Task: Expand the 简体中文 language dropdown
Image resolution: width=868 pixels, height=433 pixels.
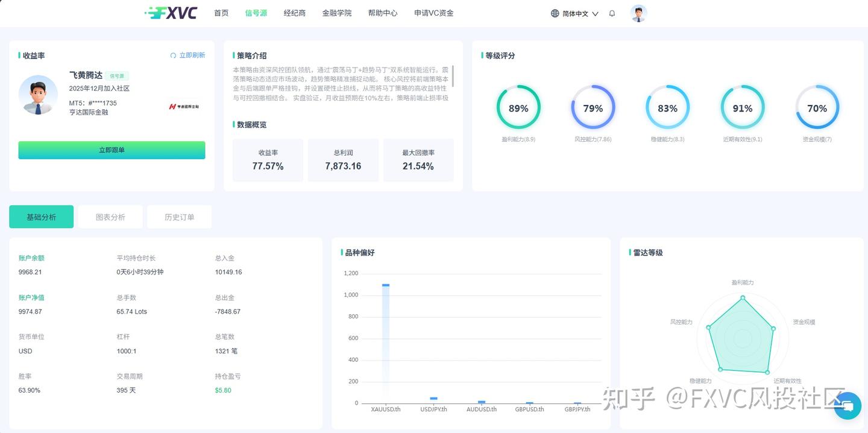Action: [574, 13]
